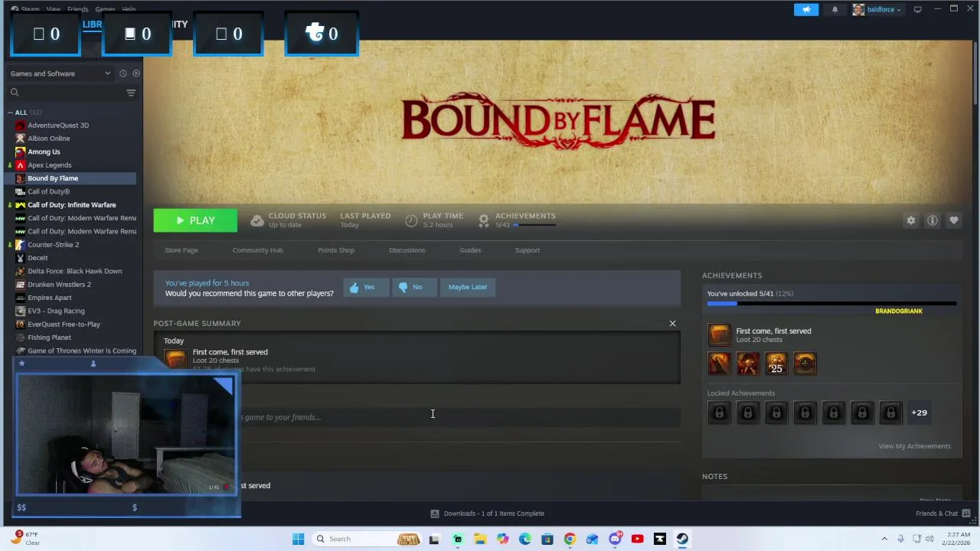
Task: Open the 25 numbered unlocked achievement
Action: pos(776,364)
